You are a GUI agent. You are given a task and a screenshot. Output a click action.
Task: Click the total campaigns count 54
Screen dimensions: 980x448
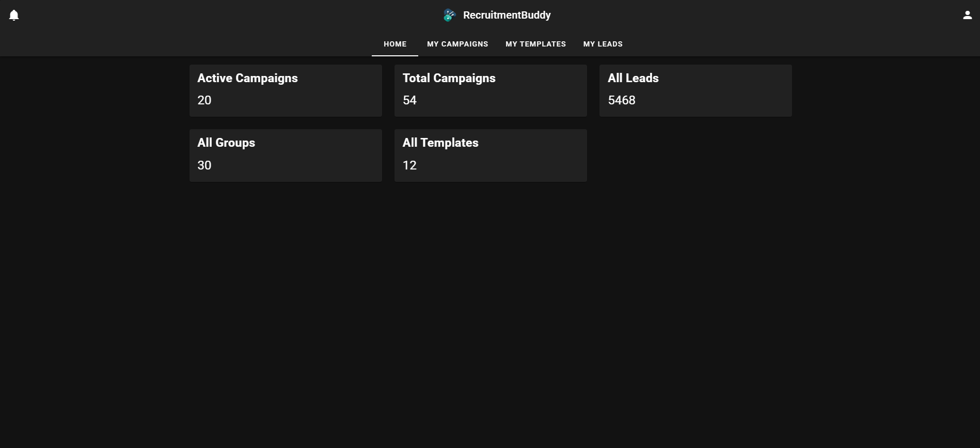[x=409, y=100]
